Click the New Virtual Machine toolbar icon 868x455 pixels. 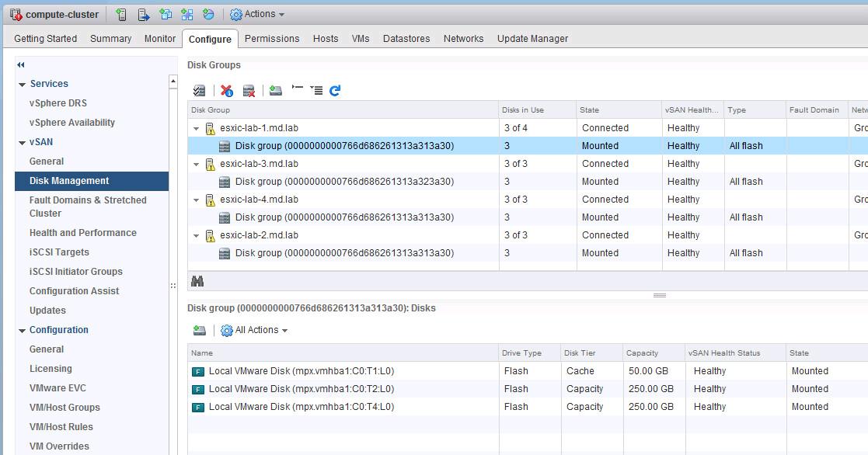165,15
